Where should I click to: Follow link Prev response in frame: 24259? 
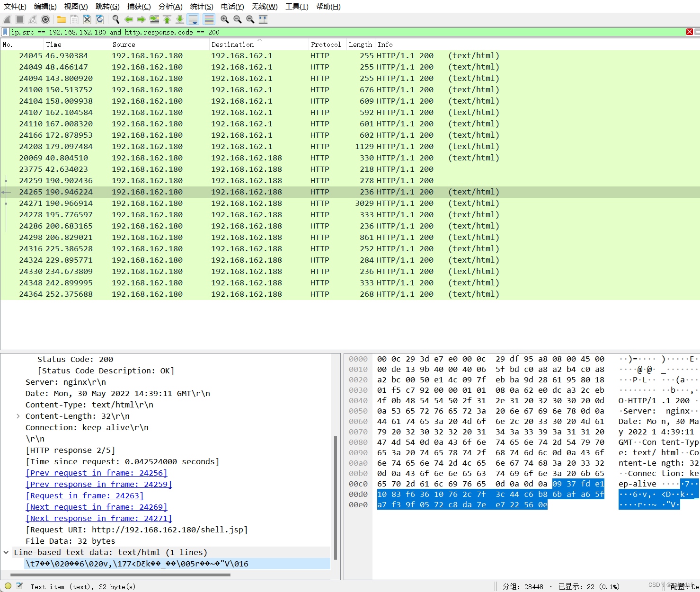pos(99,484)
